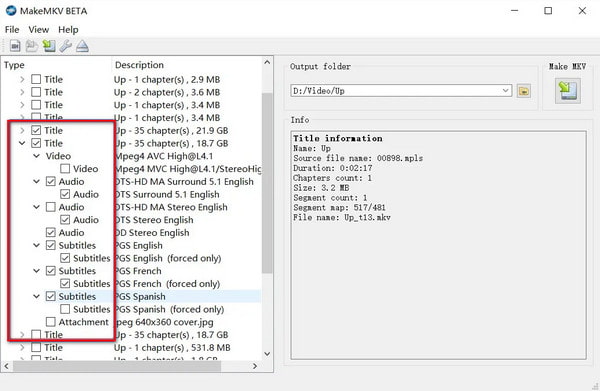Uncheck the PGS French Subtitles checkbox

(x=51, y=271)
